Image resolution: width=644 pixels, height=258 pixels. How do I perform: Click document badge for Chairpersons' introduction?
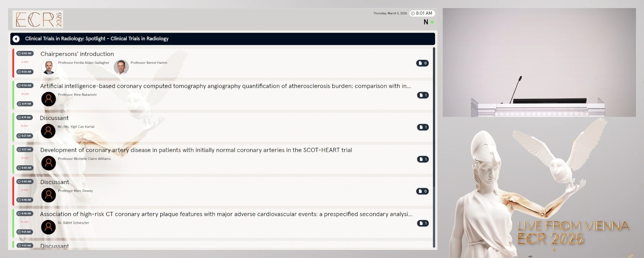point(422,63)
